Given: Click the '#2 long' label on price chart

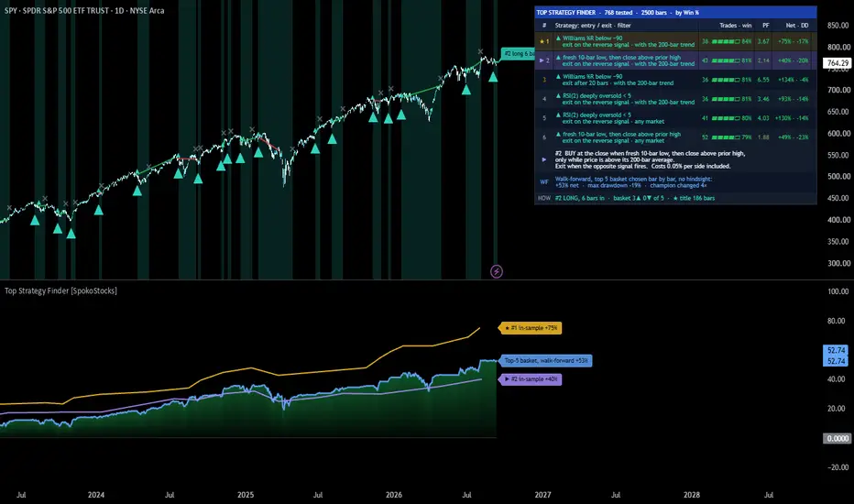Looking at the screenshot, I should (518, 54).
